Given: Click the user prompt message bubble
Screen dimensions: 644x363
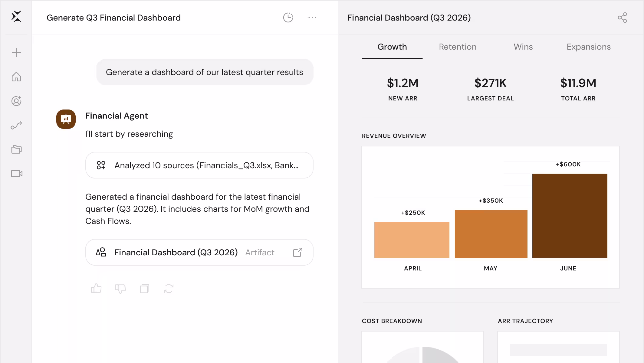Looking at the screenshot, I should [205, 72].
